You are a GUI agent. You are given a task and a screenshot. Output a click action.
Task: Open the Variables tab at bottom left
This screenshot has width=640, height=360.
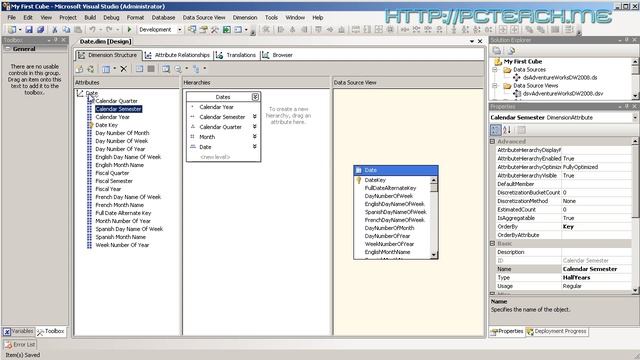point(18,331)
